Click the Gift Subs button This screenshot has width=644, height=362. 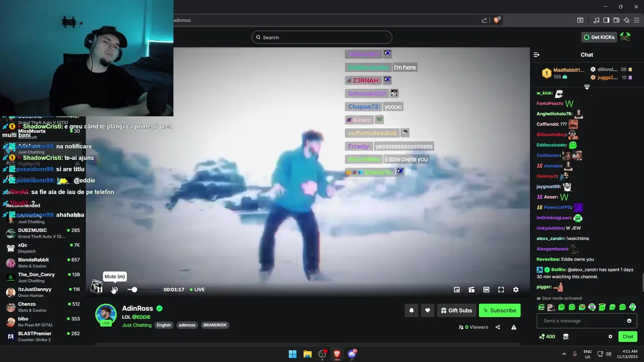(456, 310)
